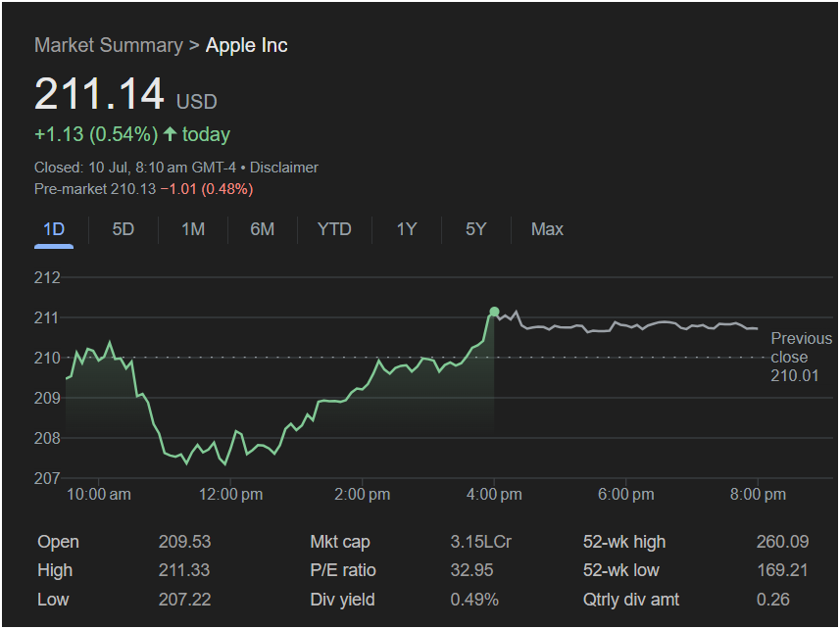840x629 pixels.
Task: Click the 10:00 am axis label
Action: pos(99,494)
